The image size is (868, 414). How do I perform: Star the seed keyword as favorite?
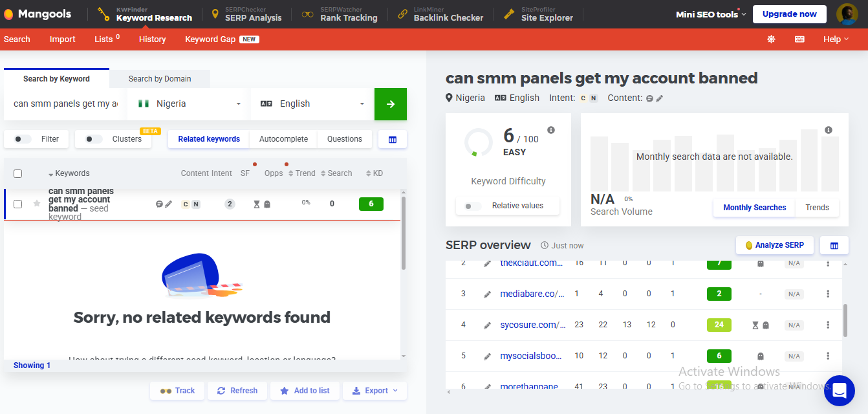[37, 204]
